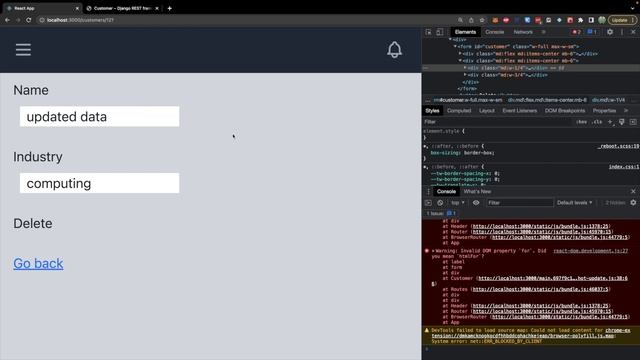
Task: Open drawer three-dot more tools menu
Action: coord(428,191)
